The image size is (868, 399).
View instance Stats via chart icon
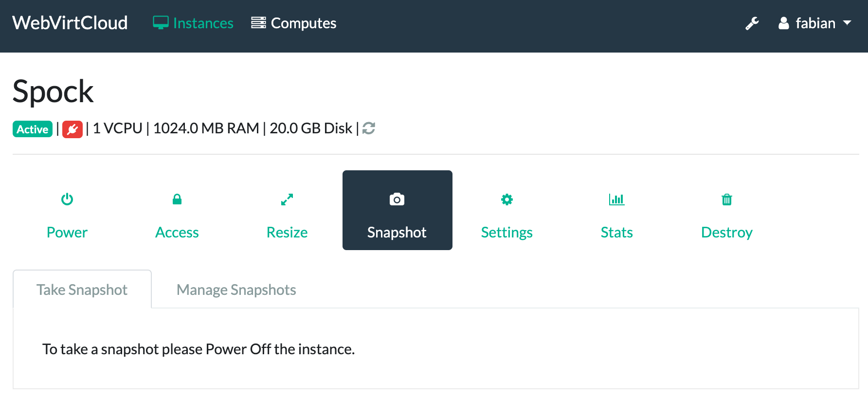coord(616,199)
